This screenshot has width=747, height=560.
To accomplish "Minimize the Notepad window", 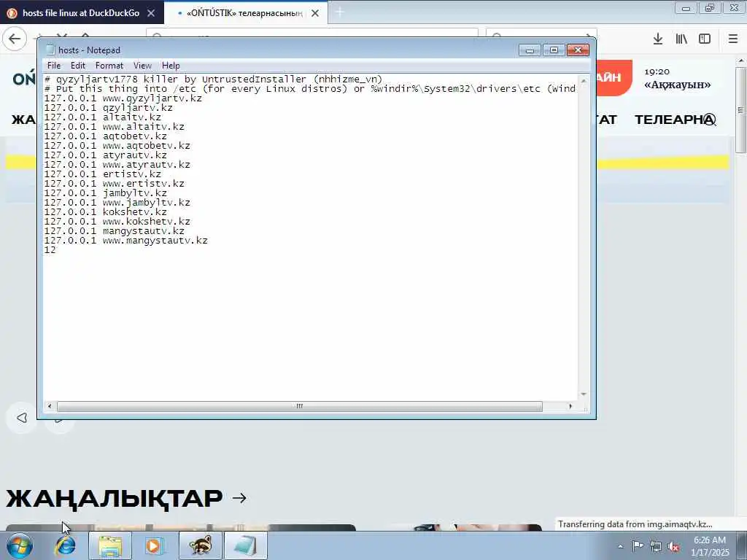I will pos(530,50).
